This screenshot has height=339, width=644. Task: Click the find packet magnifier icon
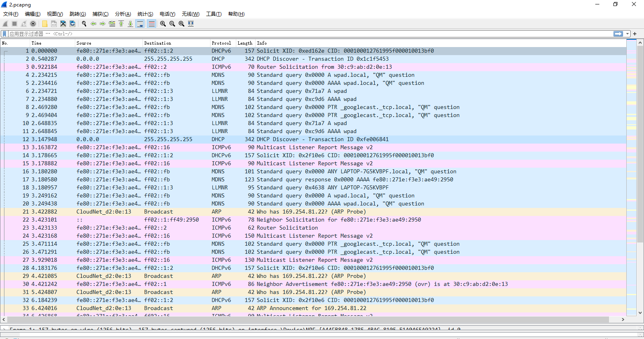84,24
